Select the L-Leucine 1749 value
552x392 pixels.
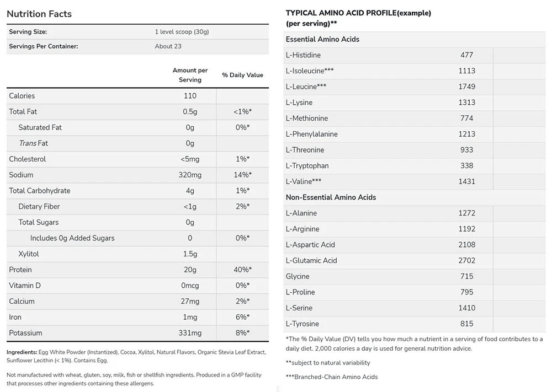[466, 87]
